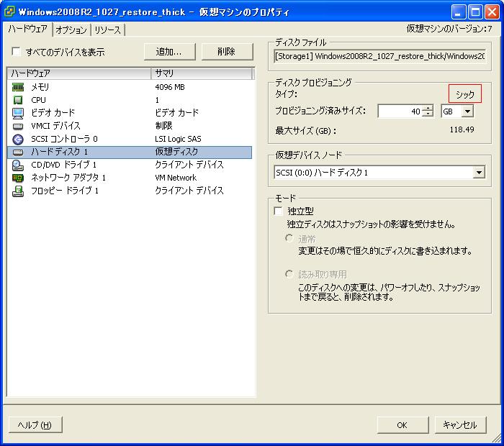This screenshot has width=504, height=446.
Task: Click the 仮想ディスク summary value
Action: [x=176, y=152]
